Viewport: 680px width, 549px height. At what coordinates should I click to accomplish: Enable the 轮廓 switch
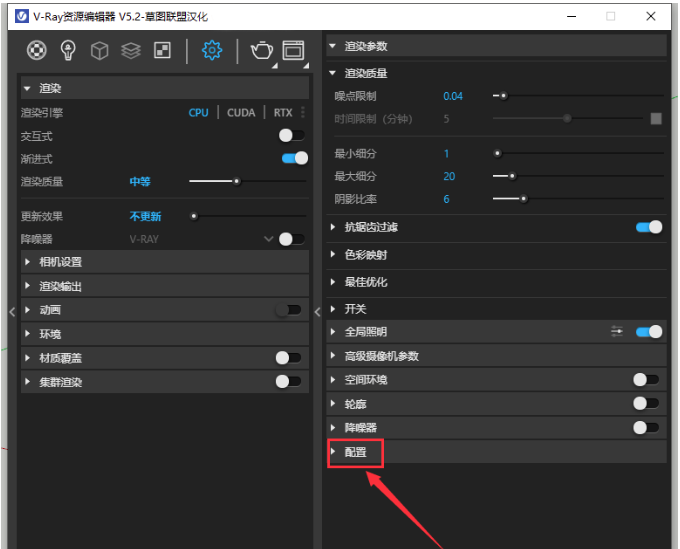[x=646, y=404]
